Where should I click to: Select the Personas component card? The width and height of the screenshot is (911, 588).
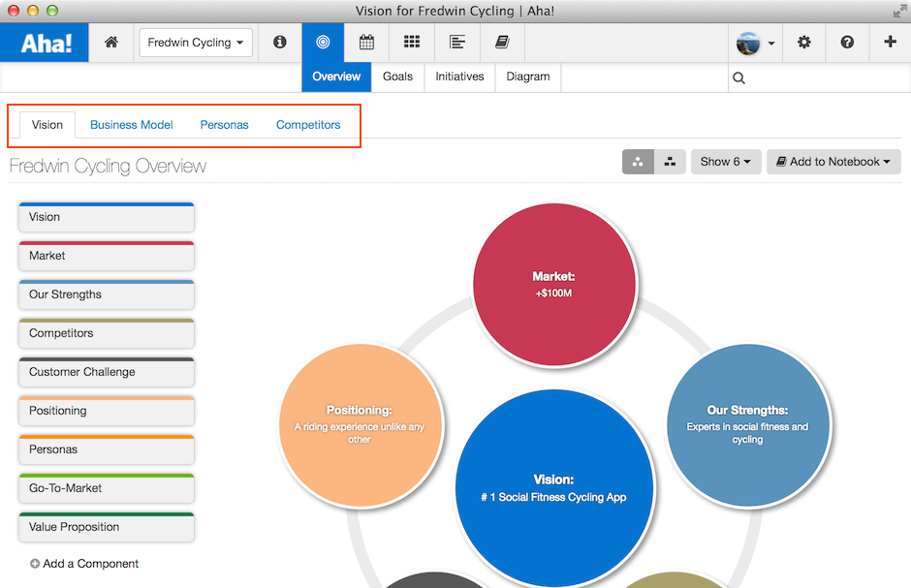pos(107,449)
